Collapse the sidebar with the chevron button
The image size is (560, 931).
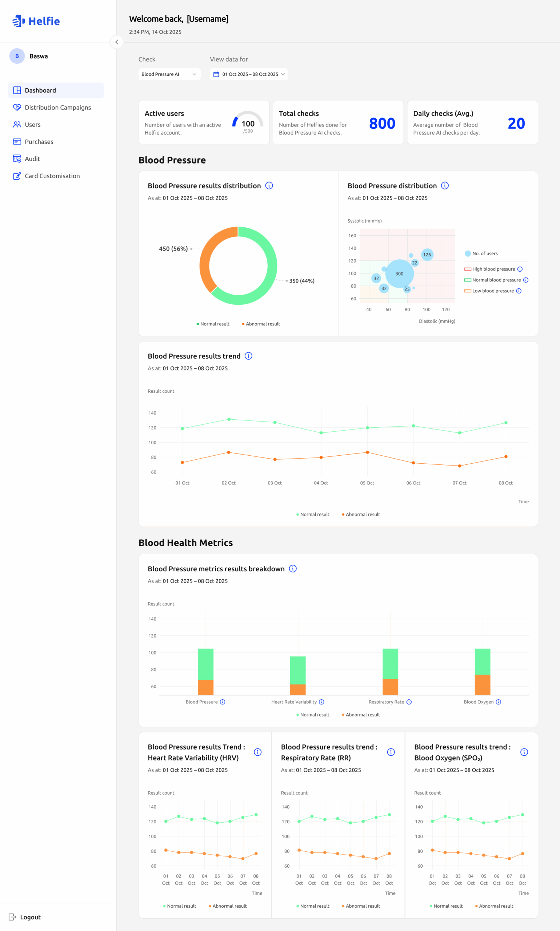coord(117,42)
